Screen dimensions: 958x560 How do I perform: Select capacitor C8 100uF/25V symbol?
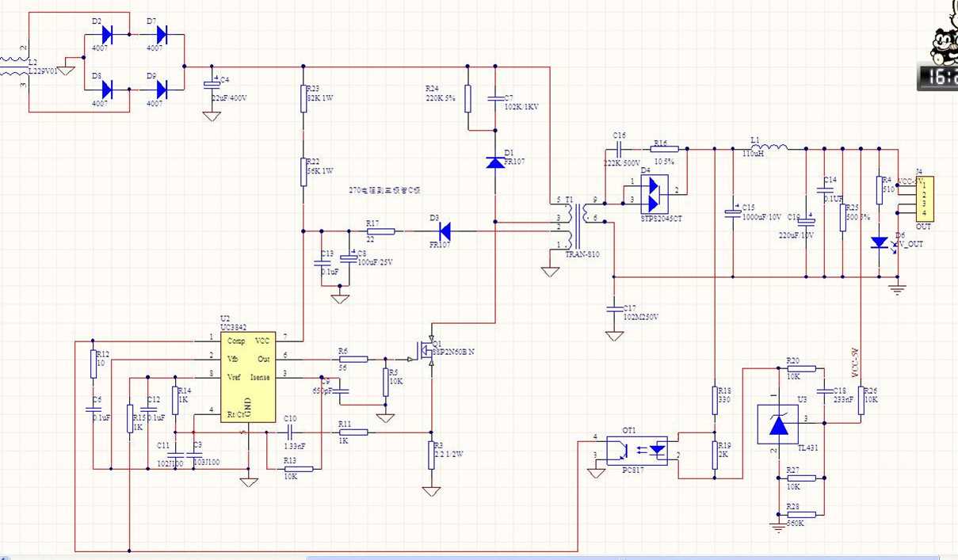point(349,258)
